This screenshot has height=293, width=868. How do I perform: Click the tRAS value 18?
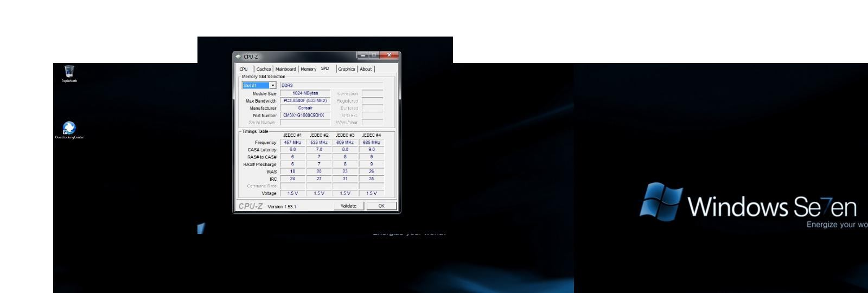point(292,171)
